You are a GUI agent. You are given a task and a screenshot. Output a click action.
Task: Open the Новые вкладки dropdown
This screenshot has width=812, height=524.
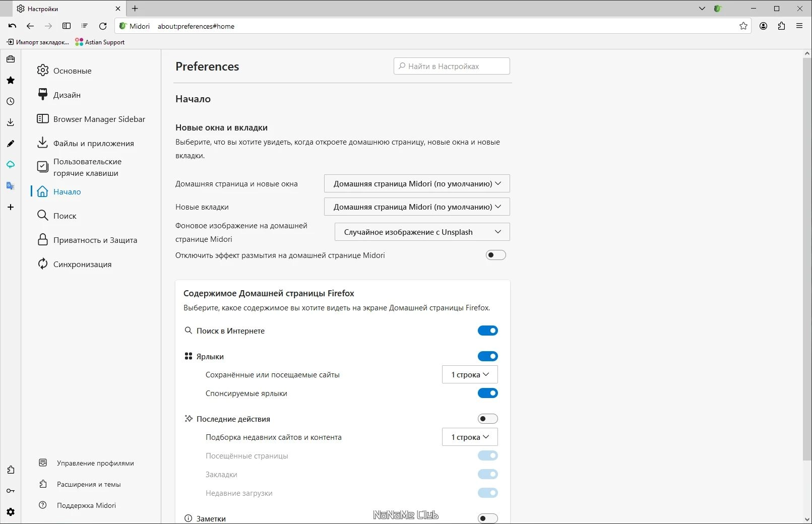[x=417, y=207]
